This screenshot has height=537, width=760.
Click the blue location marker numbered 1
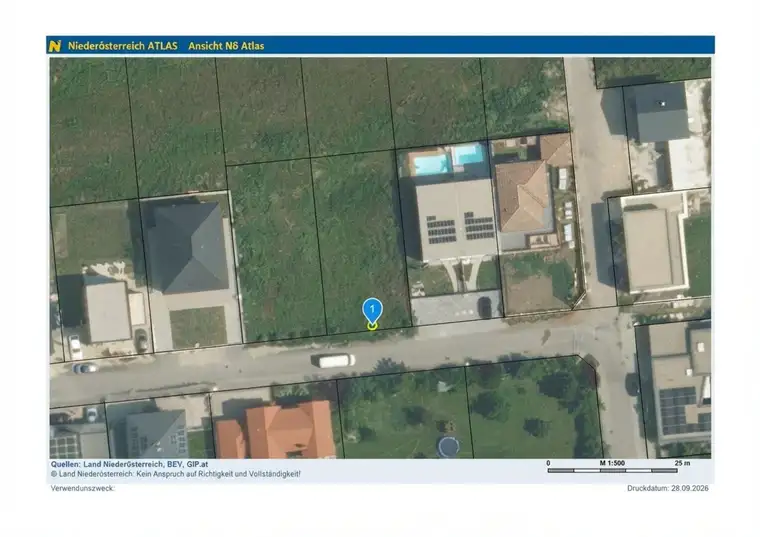(372, 312)
